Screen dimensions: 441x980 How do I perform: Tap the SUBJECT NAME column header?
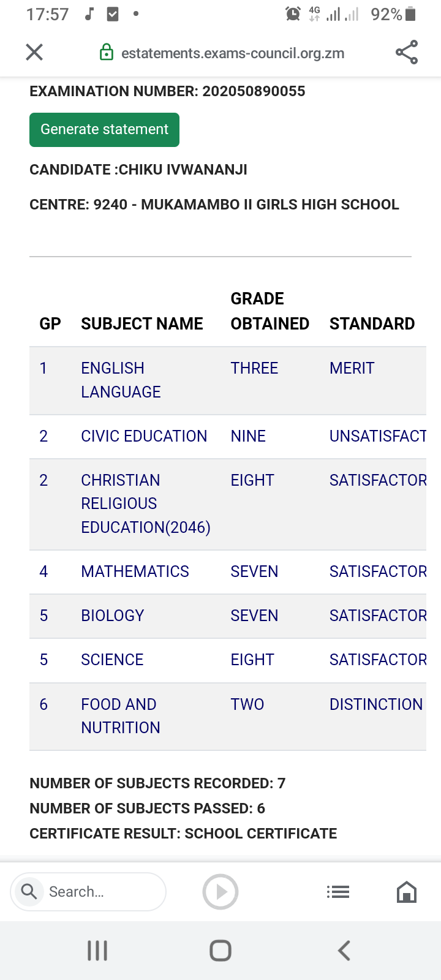click(142, 323)
